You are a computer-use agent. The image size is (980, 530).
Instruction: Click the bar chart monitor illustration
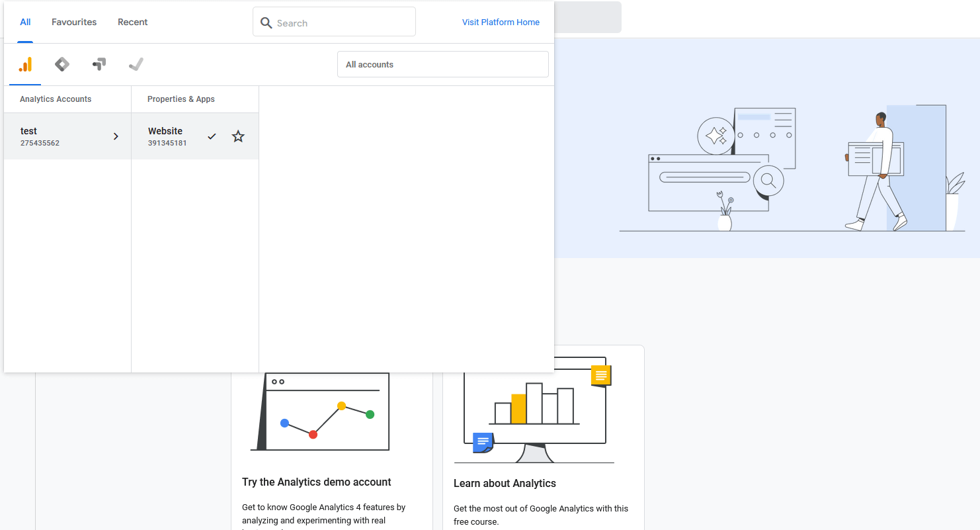coord(534,410)
